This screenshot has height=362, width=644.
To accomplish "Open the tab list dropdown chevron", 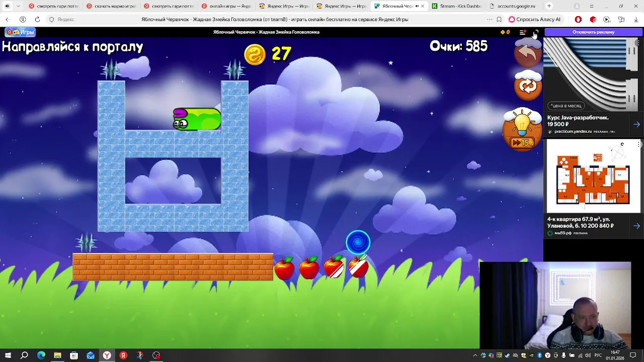I will point(19,6).
